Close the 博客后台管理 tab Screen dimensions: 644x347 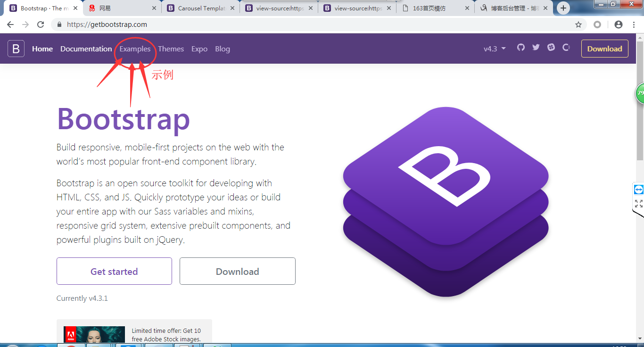(545, 8)
